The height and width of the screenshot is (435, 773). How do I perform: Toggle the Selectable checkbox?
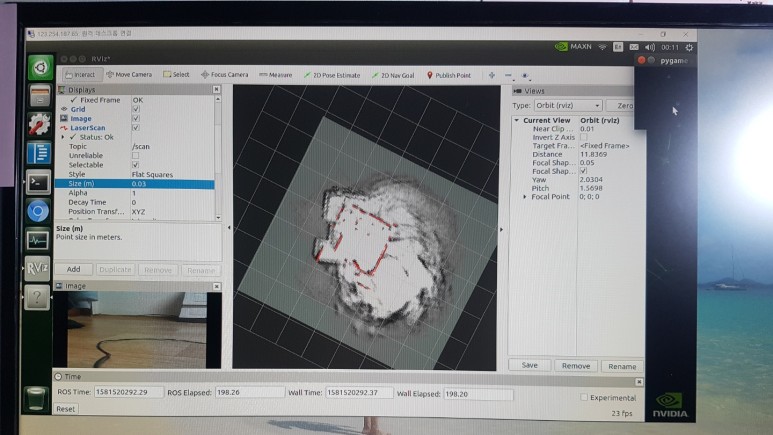point(136,165)
